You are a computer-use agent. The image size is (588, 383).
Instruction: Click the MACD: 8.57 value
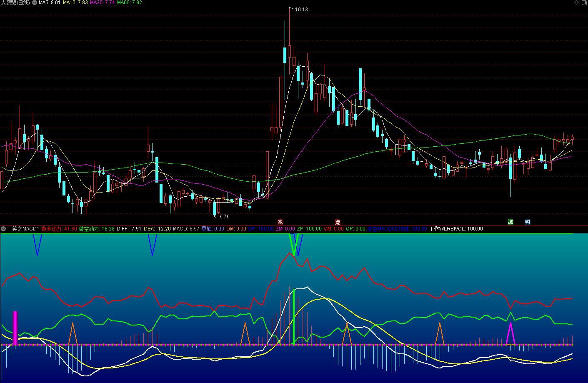(x=186, y=229)
